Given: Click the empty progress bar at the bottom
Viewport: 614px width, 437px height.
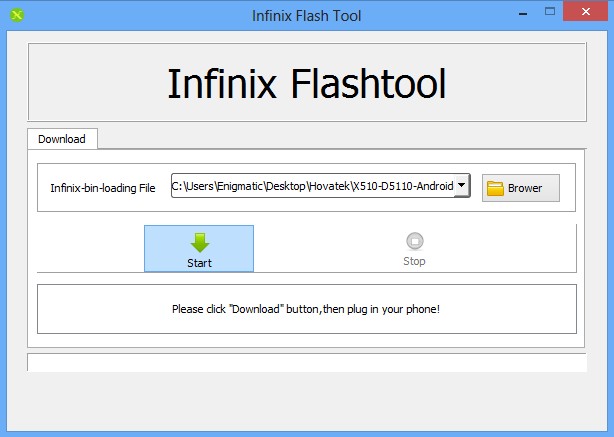Looking at the screenshot, I should [x=307, y=362].
